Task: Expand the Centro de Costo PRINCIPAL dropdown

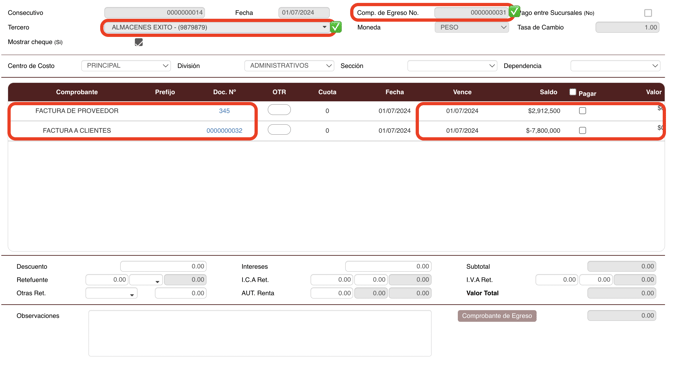Action: coord(126,66)
